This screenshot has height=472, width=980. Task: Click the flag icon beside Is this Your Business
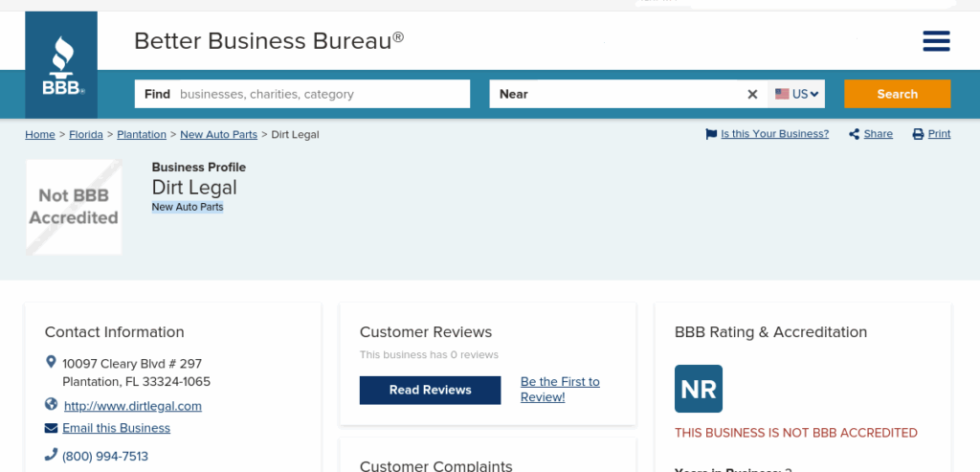[x=711, y=134]
